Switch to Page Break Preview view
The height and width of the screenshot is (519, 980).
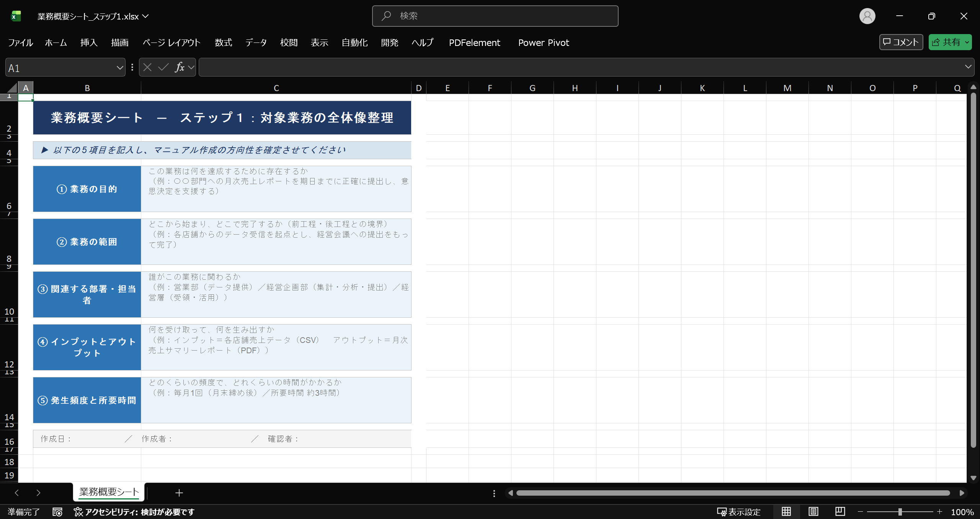(x=840, y=512)
